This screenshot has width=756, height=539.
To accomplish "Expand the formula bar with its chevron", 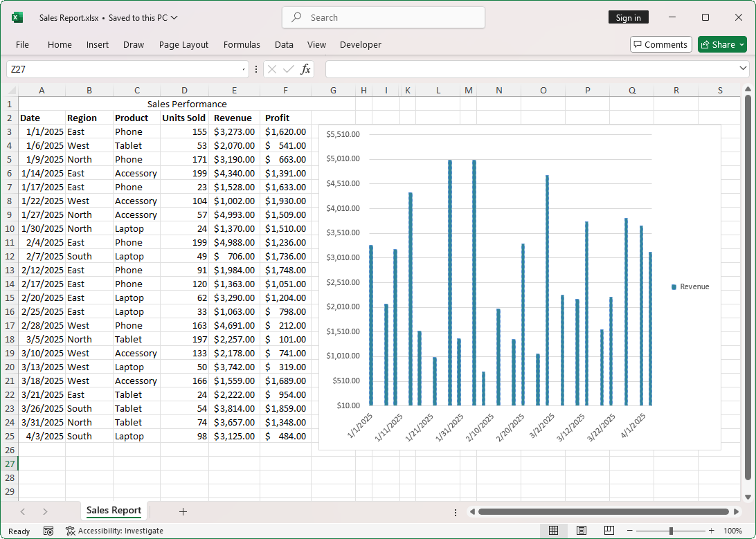I will click(x=744, y=69).
